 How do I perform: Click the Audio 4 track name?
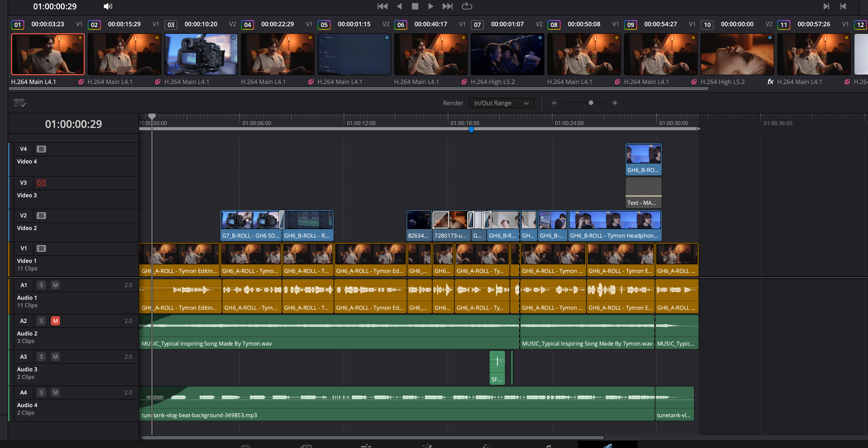[x=27, y=405]
